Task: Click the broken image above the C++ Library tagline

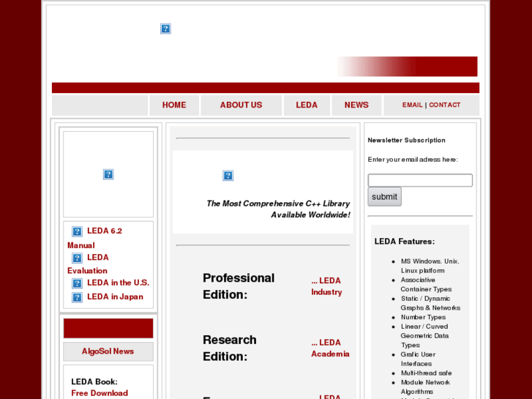Action: [x=228, y=176]
